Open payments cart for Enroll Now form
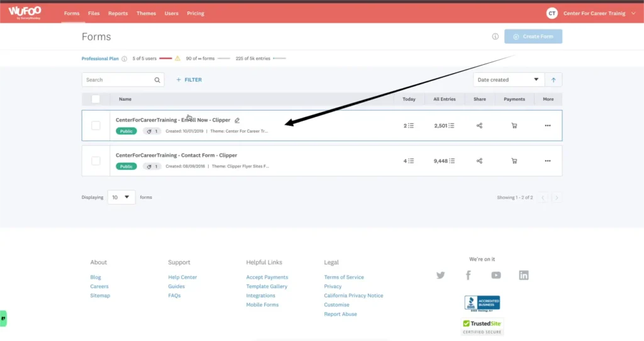 click(514, 126)
